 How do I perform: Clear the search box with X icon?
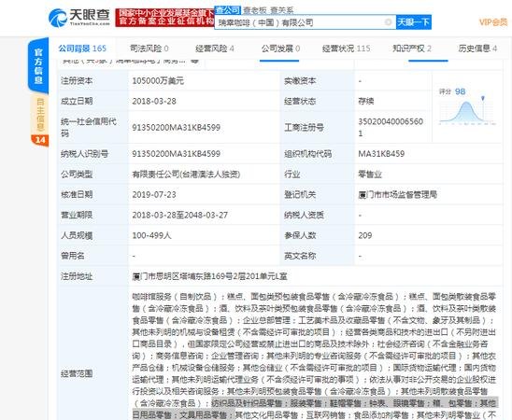pyautogui.click(x=388, y=22)
